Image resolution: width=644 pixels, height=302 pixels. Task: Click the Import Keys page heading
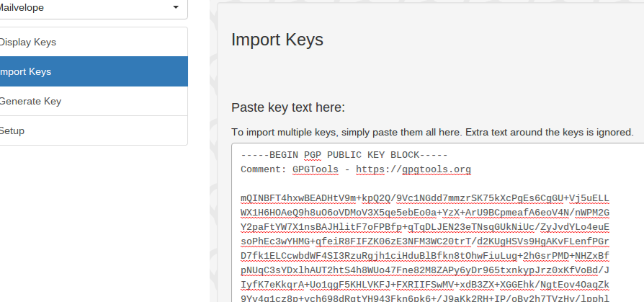277,40
